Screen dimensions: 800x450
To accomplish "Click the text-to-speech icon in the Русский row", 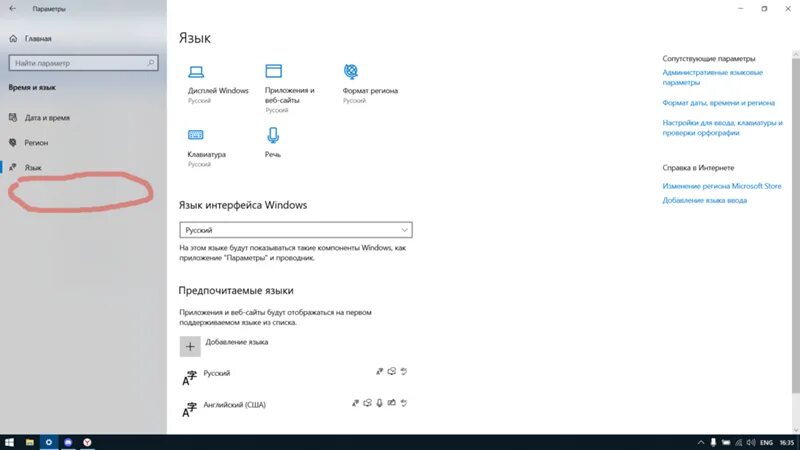I will click(x=391, y=371).
